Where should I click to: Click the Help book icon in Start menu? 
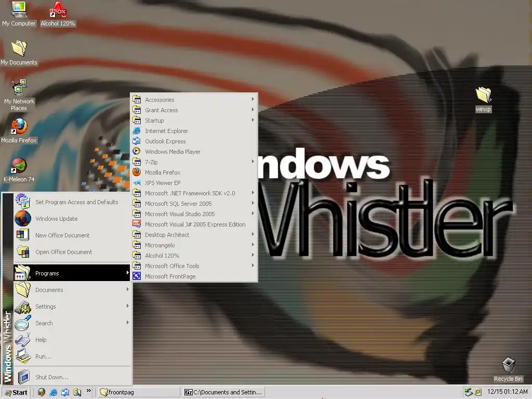(x=23, y=339)
